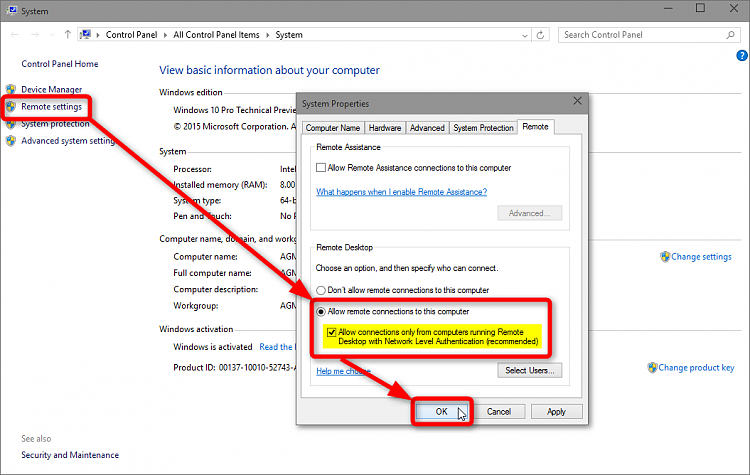Enable Allow Remote Assistance connections checkbox
Screen dimensions: 750x475
[x=321, y=168]
